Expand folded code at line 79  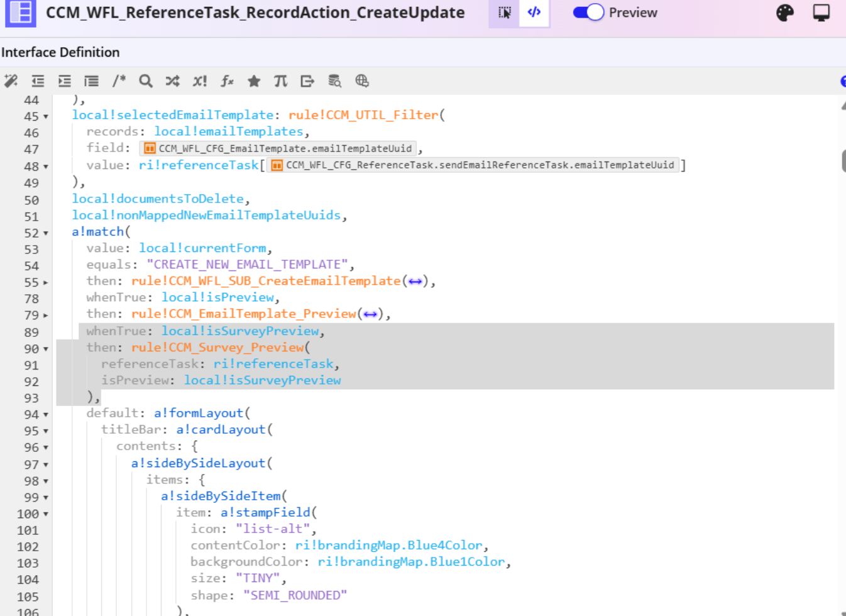click(x=46, y=316)
